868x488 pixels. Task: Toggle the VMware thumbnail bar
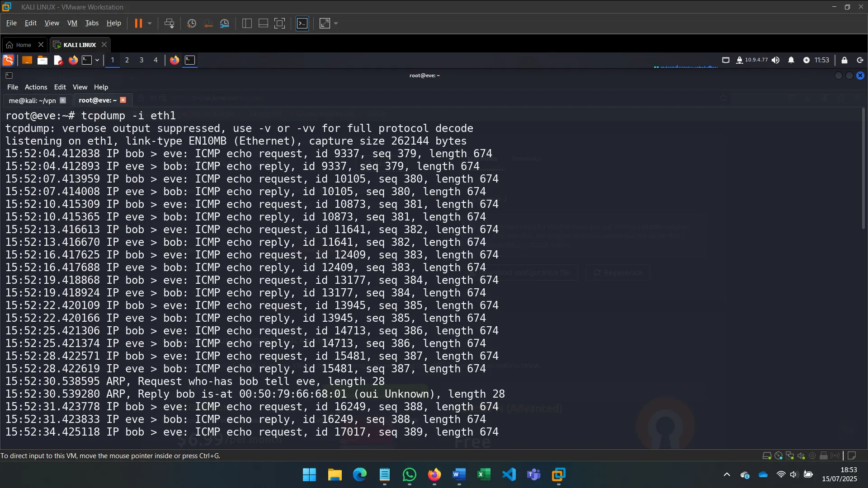(x=263, y=23)
